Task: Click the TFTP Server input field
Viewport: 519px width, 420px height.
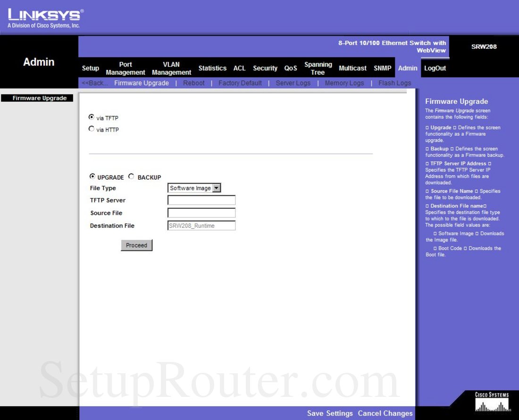Action: 201,200
